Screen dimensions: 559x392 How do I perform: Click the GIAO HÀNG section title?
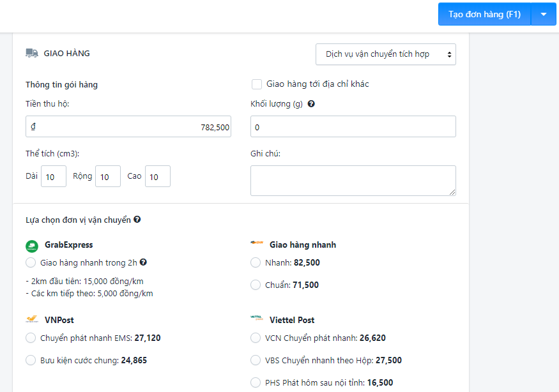[66, 54]
